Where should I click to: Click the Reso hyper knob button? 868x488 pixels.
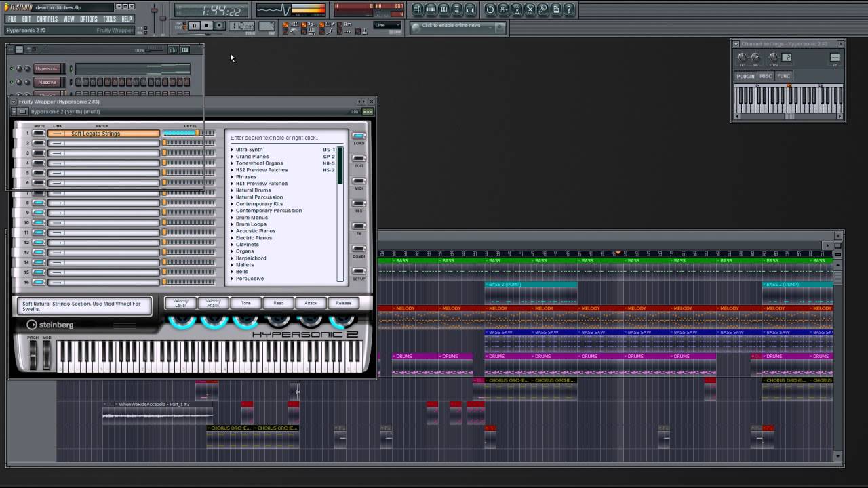278,303
